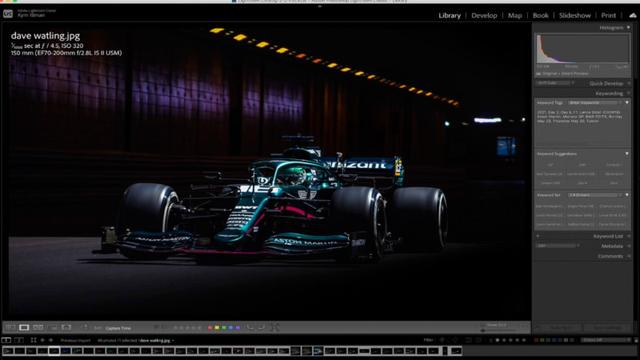
Task: Open the filmstrip filter preset dropdown
Action: pos(606,340)
